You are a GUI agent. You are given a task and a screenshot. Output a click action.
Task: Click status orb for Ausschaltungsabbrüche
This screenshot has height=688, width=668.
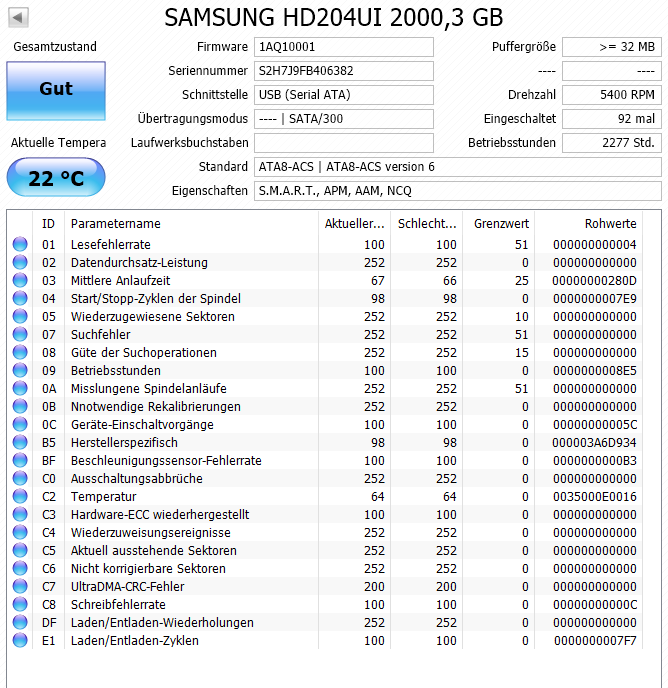(20, 478)
